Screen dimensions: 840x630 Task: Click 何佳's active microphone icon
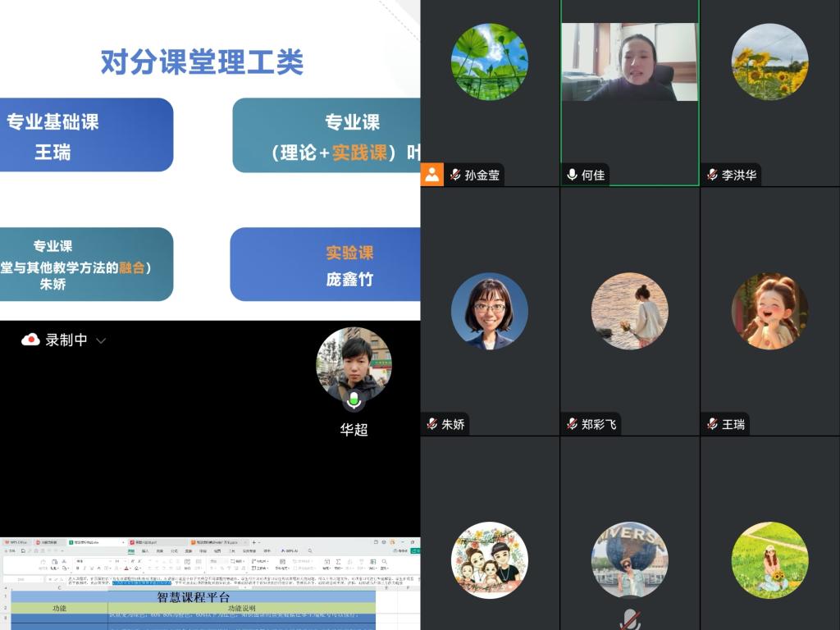point(572,175)
